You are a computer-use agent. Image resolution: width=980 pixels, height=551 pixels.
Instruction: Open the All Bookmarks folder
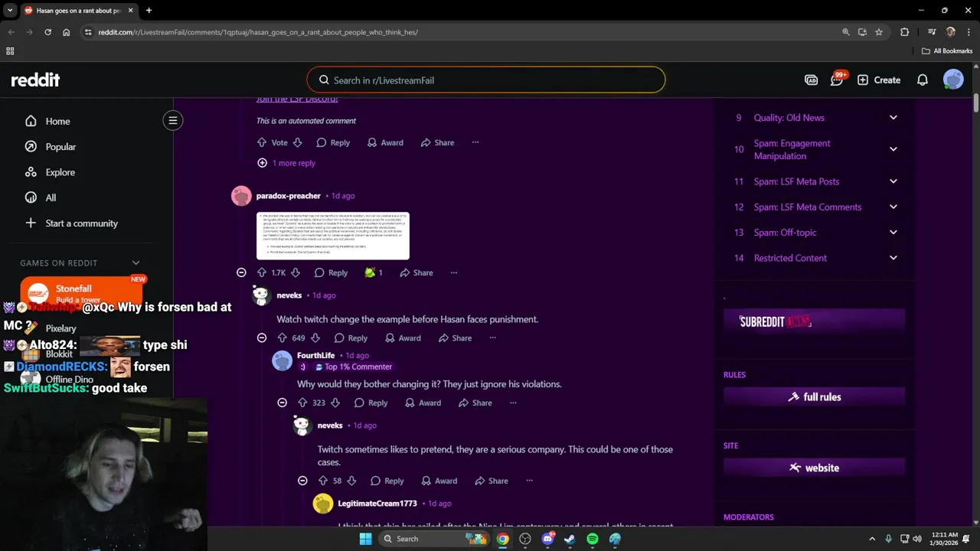(x=947, y=51)
